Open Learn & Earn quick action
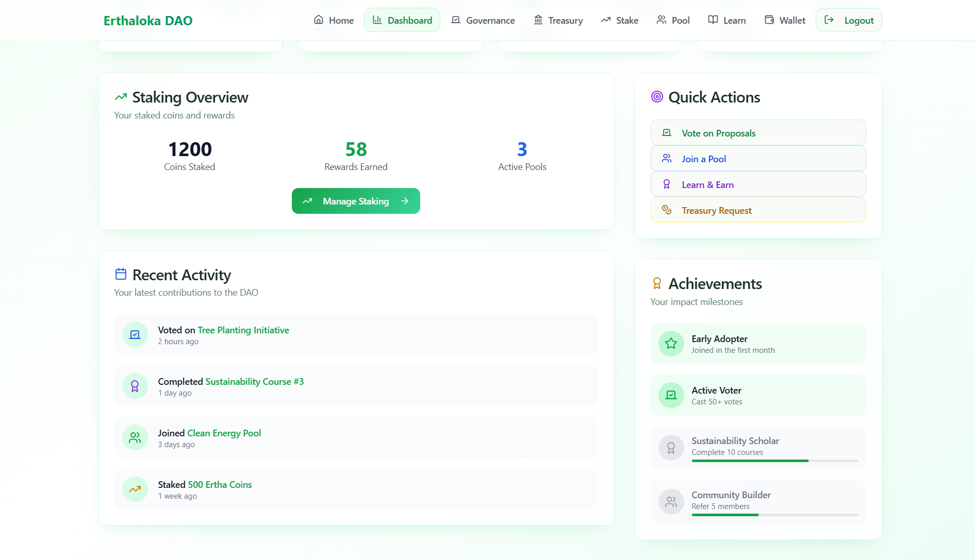Screen dimensions: 975x560 pos(758,184)
